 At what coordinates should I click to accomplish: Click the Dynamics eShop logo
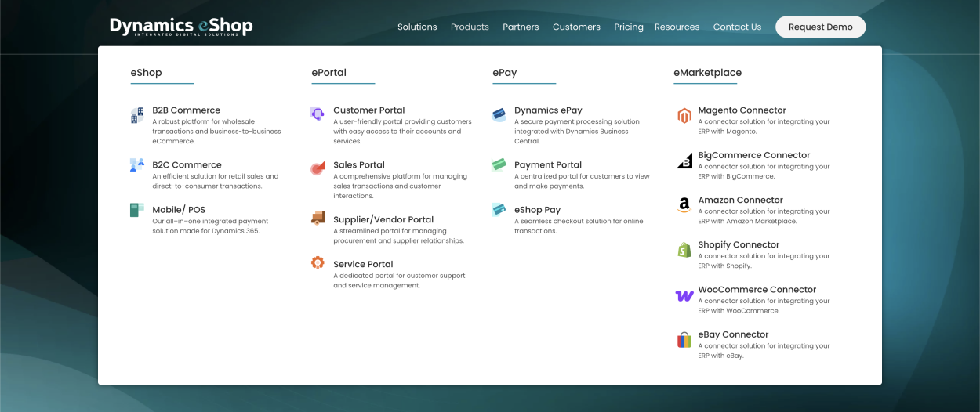click(x=181, y=27)
